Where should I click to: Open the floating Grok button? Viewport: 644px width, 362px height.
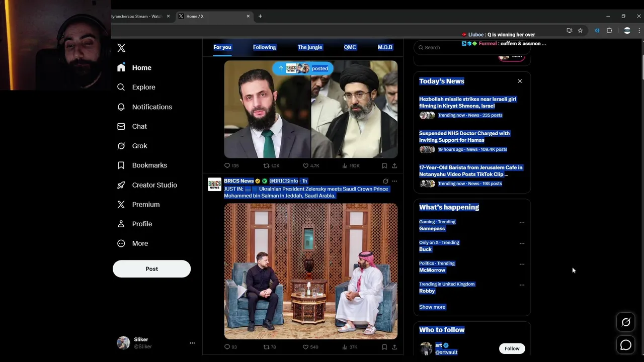tap(626, 322)
